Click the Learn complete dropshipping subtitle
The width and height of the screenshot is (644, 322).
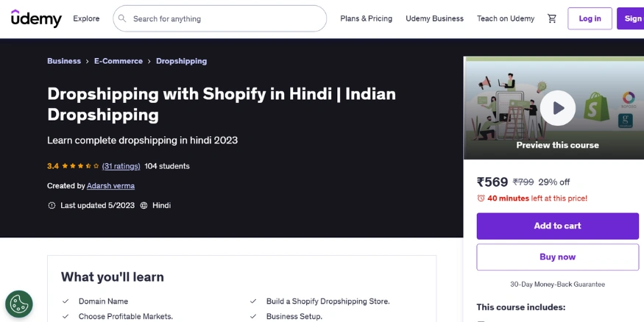tap(143, 140)
